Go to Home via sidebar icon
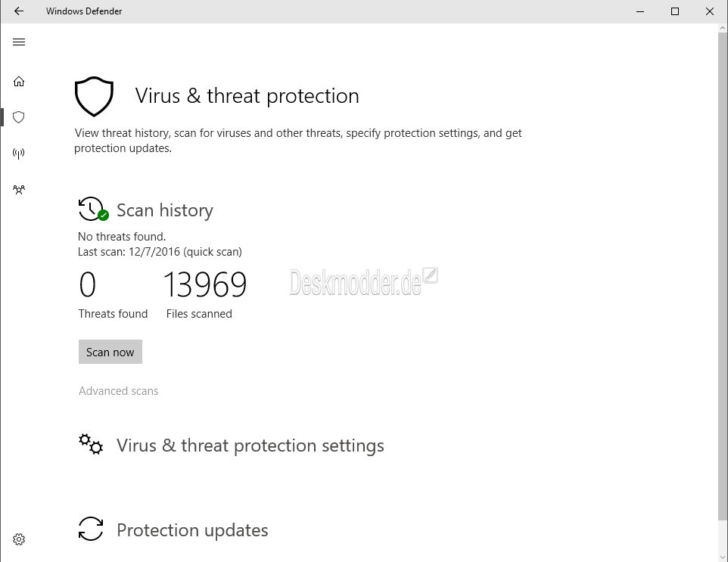Viewport: 728px width, 562px height. 19,82
